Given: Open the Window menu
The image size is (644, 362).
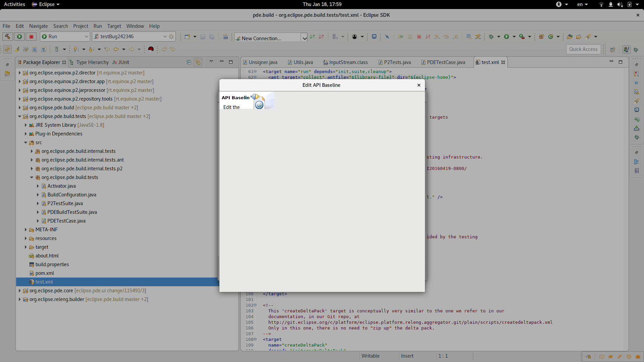Looking at the screenshot, I should point(135,26).
